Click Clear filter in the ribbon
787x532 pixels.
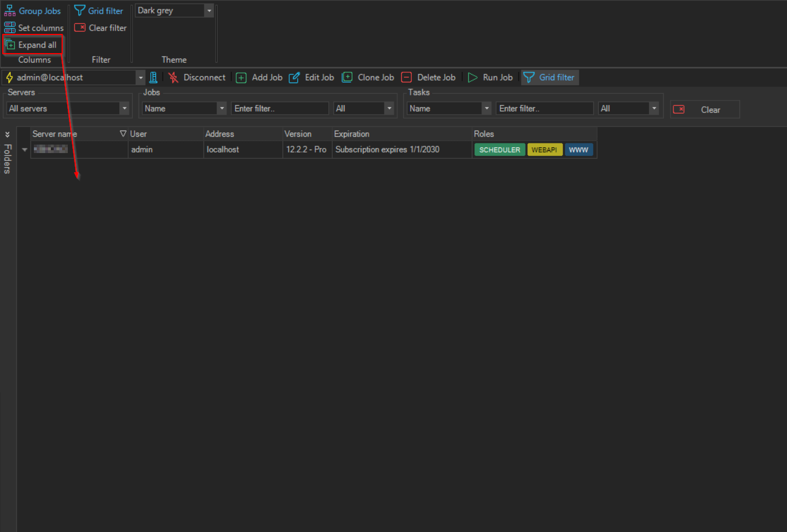(x=101, y=28)
